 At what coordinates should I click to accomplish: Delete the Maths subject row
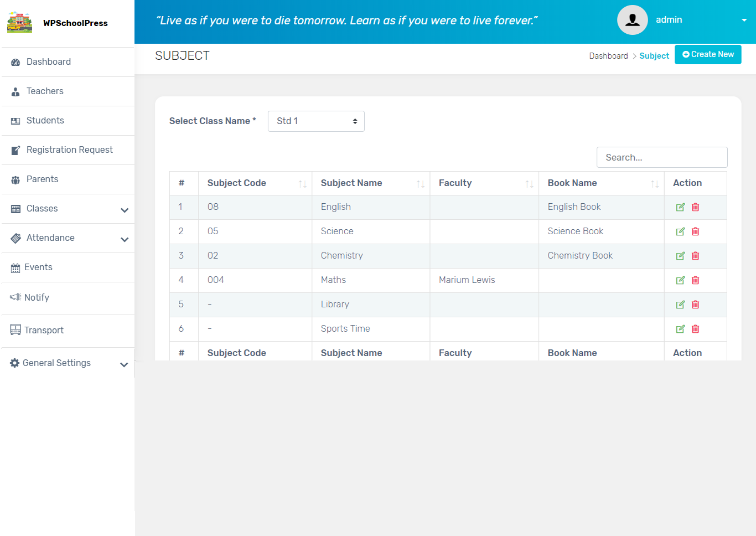pos(696,280)
